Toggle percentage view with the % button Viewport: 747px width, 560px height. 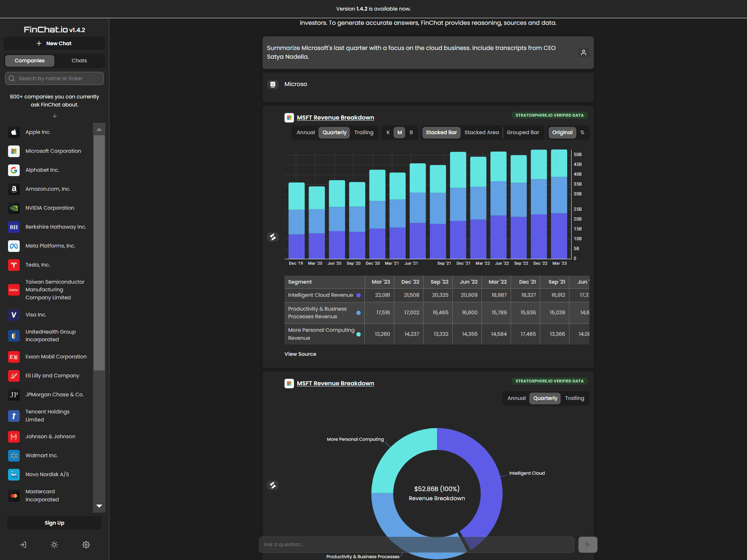tap(582, 133)
